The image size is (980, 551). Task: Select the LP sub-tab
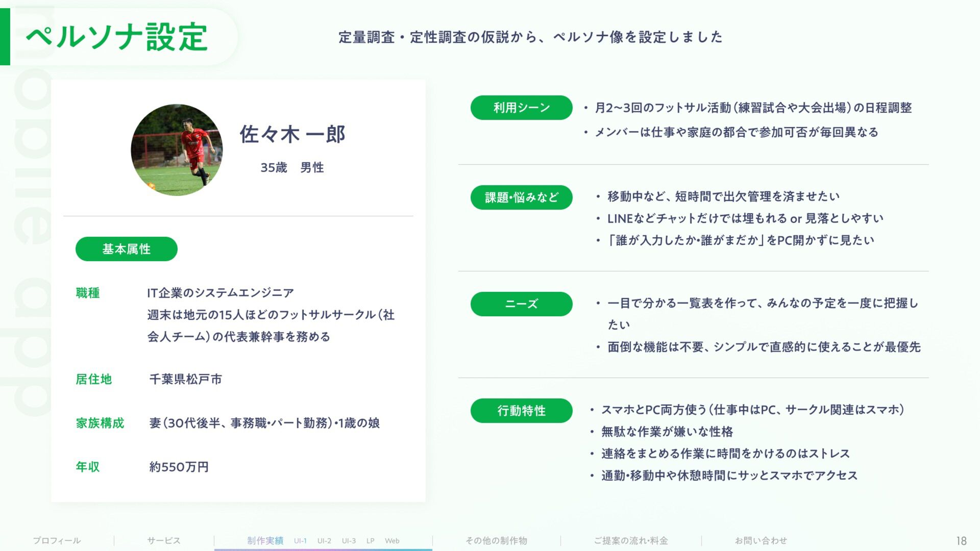pos(371,541)
